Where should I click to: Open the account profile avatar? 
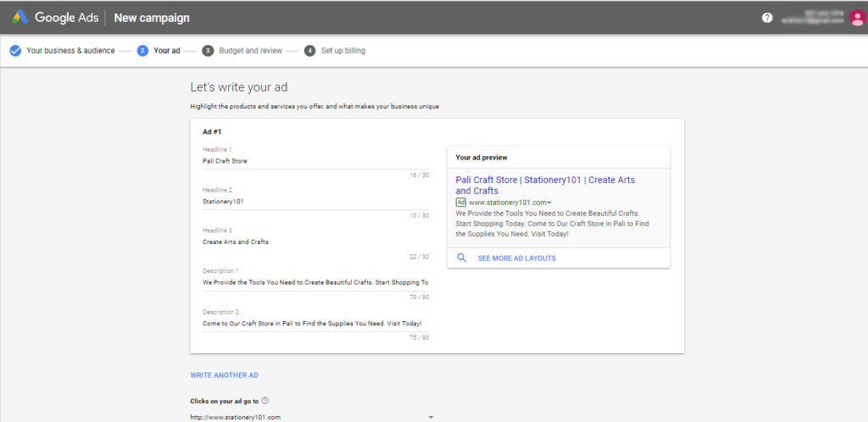click(x=857, y=19)
